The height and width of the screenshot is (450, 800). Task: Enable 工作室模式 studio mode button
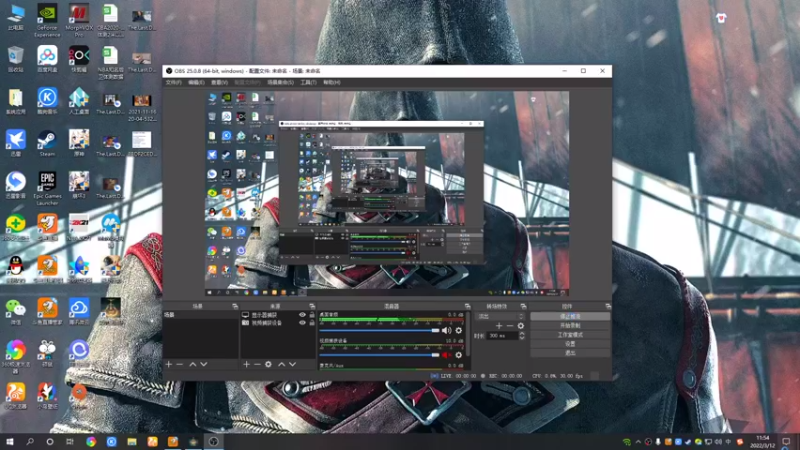point(570,335)
